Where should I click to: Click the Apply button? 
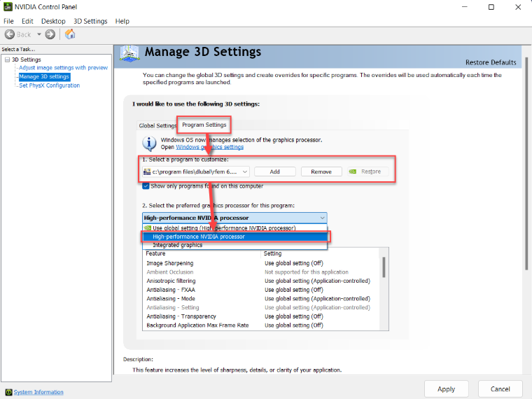[446, 389]
